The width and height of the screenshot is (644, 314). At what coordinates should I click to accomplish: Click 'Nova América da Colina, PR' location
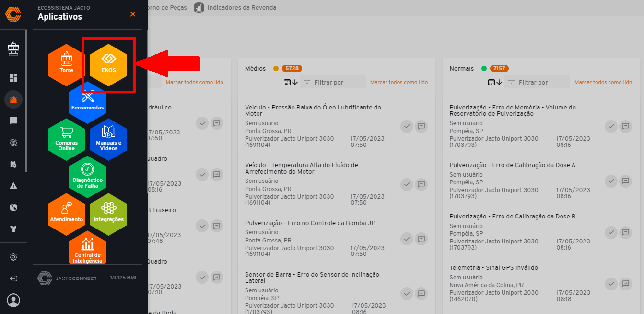(487, 285)
